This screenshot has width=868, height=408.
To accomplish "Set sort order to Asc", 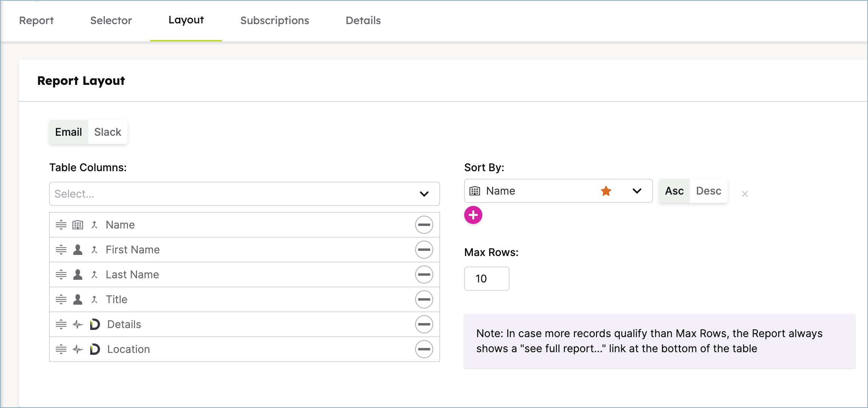I will pos(674,191).
